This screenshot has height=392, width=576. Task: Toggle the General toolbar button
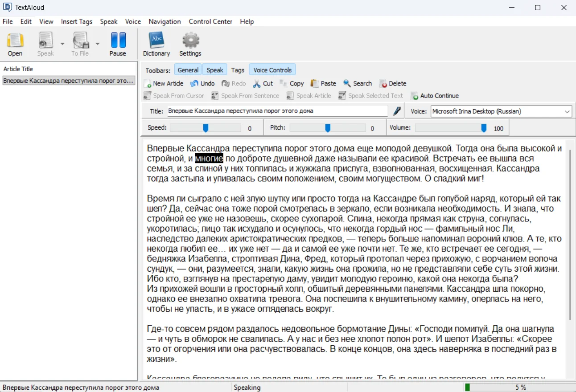(x=188, y=70)
